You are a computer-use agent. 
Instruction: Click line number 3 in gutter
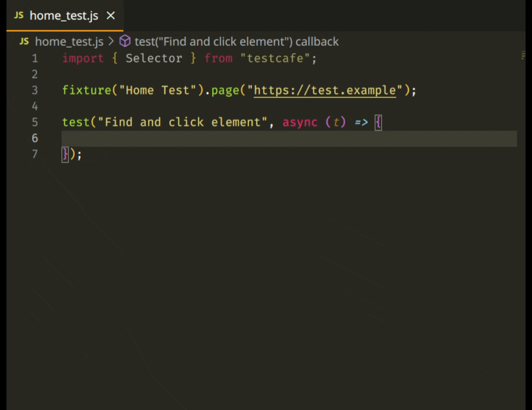[x=34, y=91]
